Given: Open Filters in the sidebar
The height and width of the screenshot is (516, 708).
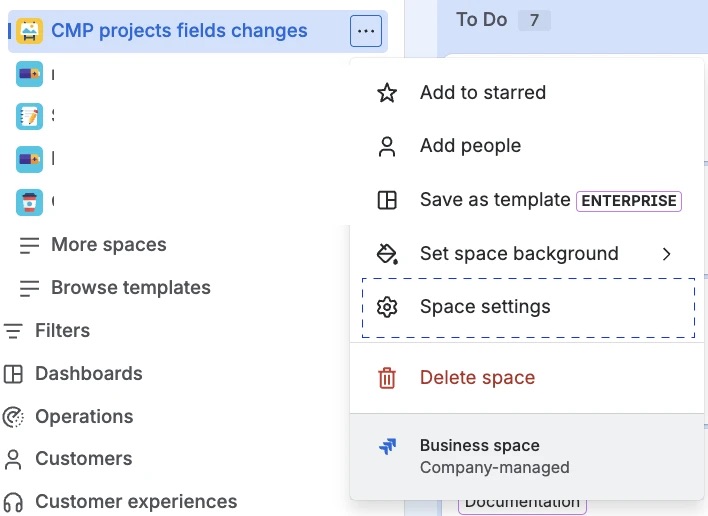Looking at the screenshot, I should coord(62,330).
